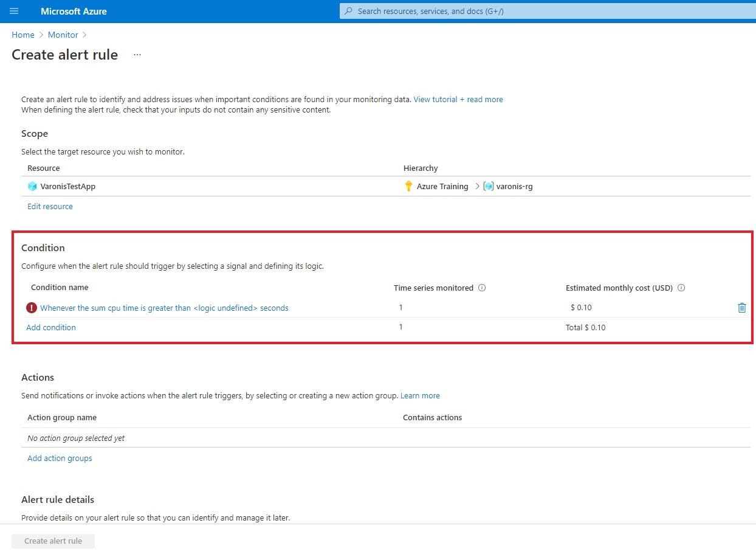Select No action group selected yet text
This screenshot has height=554, width=756.
point(76,438)
